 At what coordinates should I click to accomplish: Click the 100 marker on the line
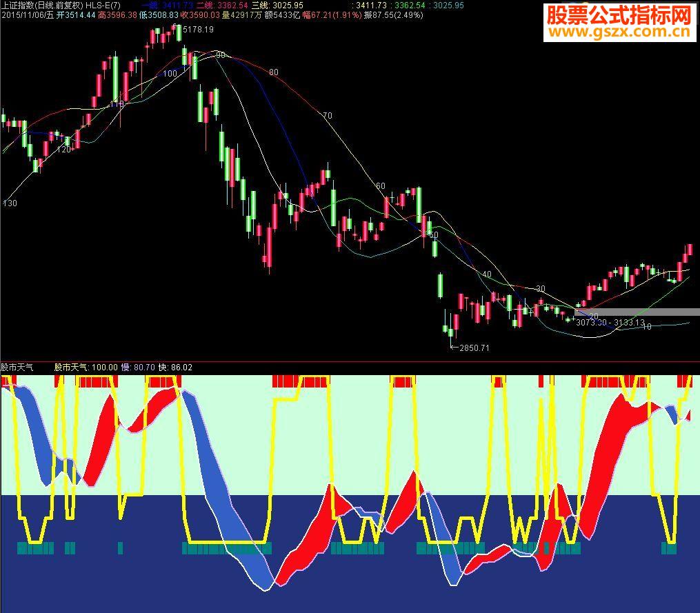[x=170, y=74]
